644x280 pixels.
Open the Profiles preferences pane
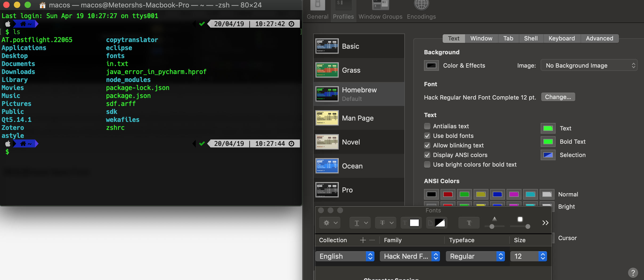343,10
